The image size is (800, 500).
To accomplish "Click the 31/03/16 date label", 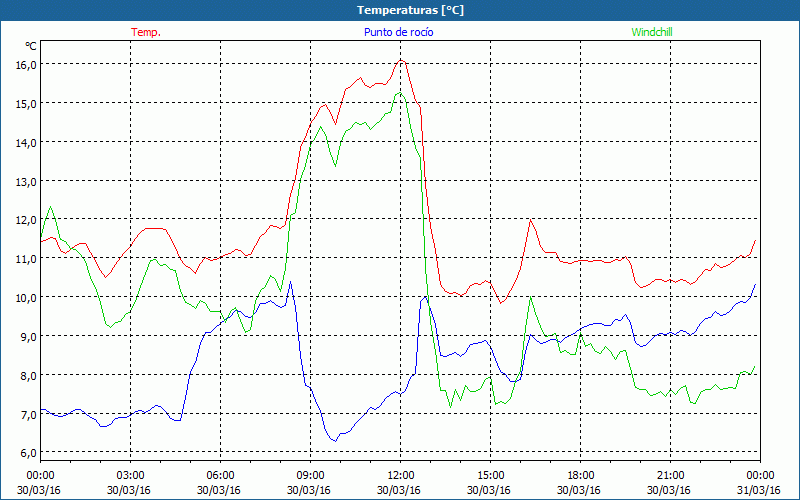I will coord(759,490).
